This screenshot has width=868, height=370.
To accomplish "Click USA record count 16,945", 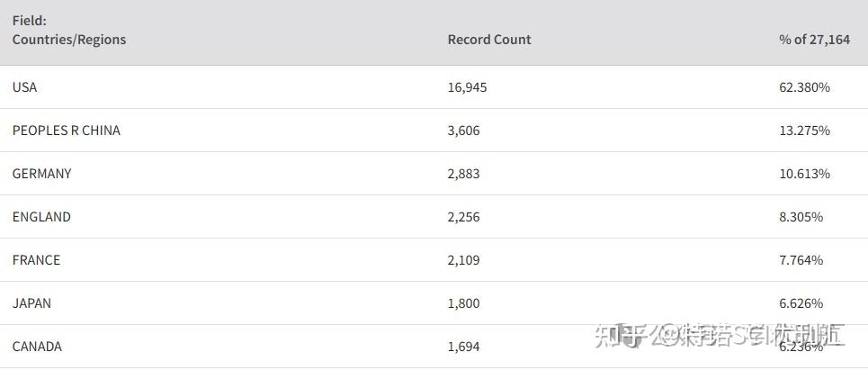I will tap(467, 87).
